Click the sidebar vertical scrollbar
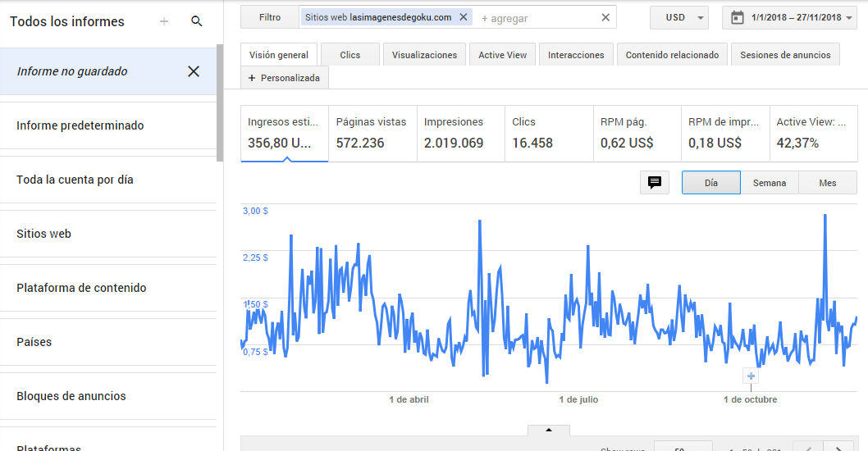 (220, 103)
